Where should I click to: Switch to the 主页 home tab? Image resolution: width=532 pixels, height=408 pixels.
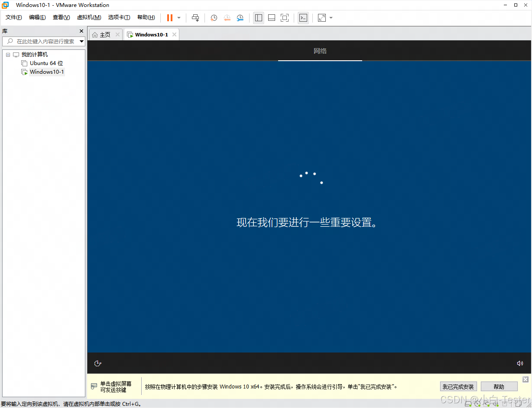tap(105, 35)
